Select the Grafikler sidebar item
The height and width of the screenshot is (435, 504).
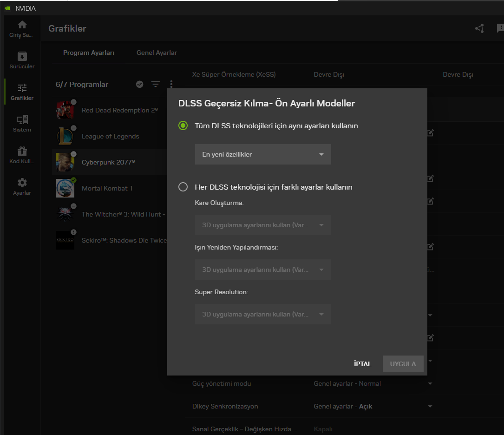pos(22,92)
